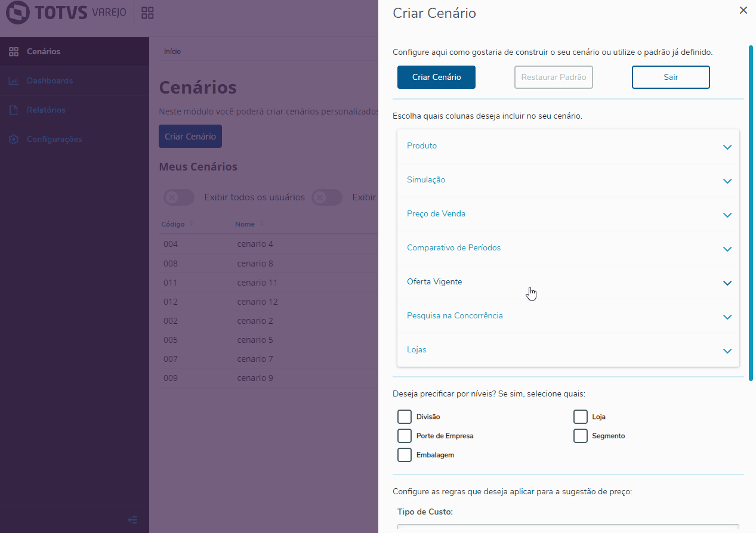Sort the table by Nome column arrows
Viewport: 756px width, 533px height.
(262, 224)
